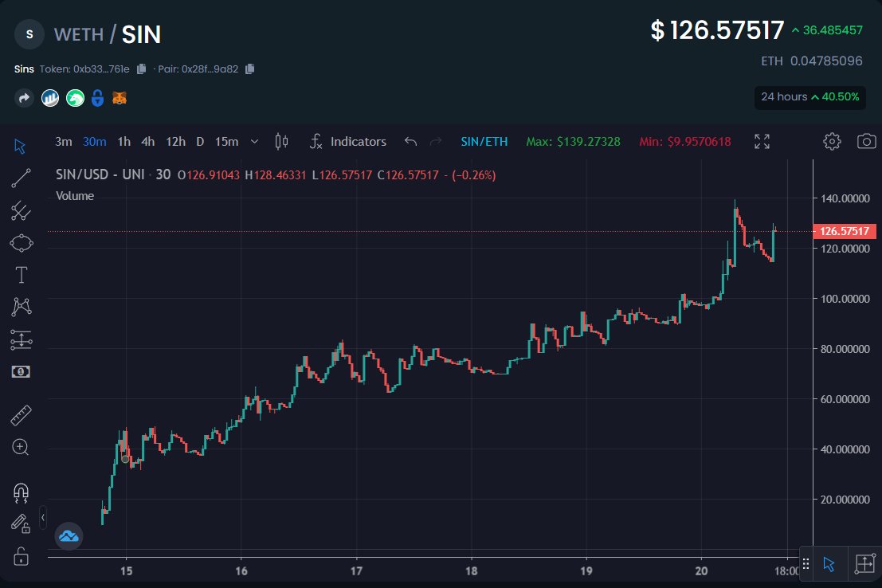Switch chart to SIN/ETH pair
Viewport: 882px width, 588px height.
[484, 142]
